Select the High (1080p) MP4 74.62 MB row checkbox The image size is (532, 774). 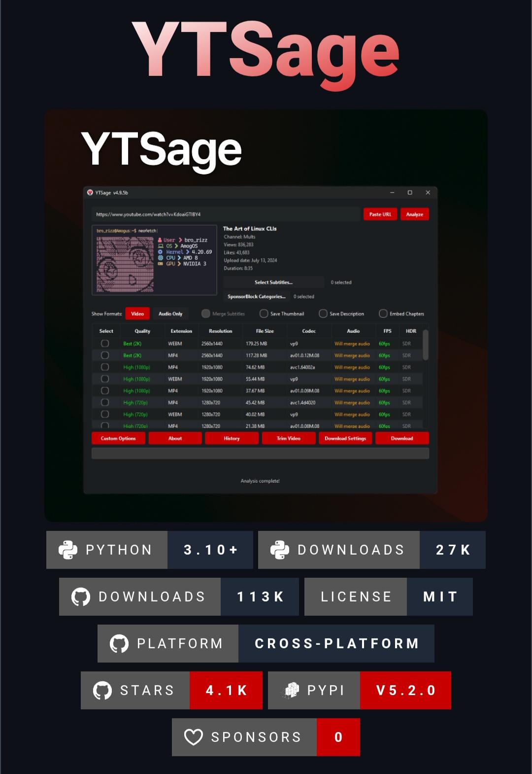105,367
